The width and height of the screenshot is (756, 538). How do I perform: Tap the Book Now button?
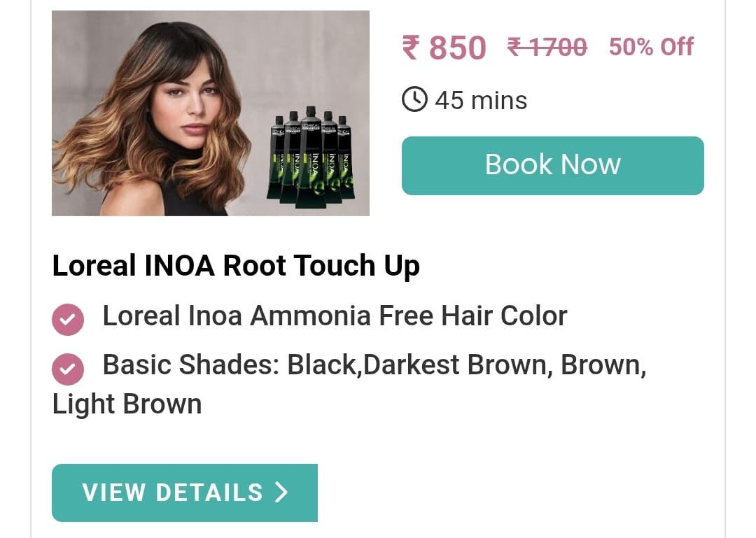552,165
